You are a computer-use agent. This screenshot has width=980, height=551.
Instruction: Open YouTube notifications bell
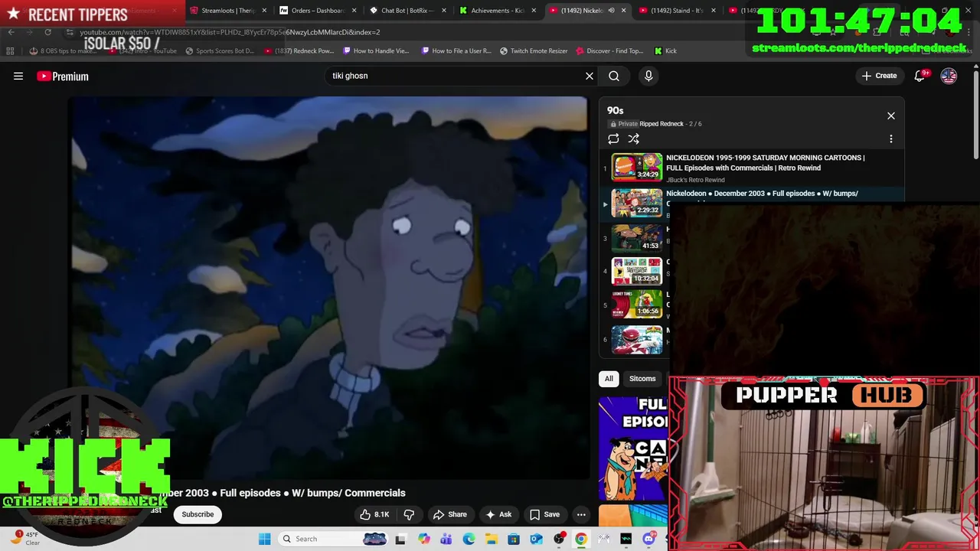pos(920,75)
